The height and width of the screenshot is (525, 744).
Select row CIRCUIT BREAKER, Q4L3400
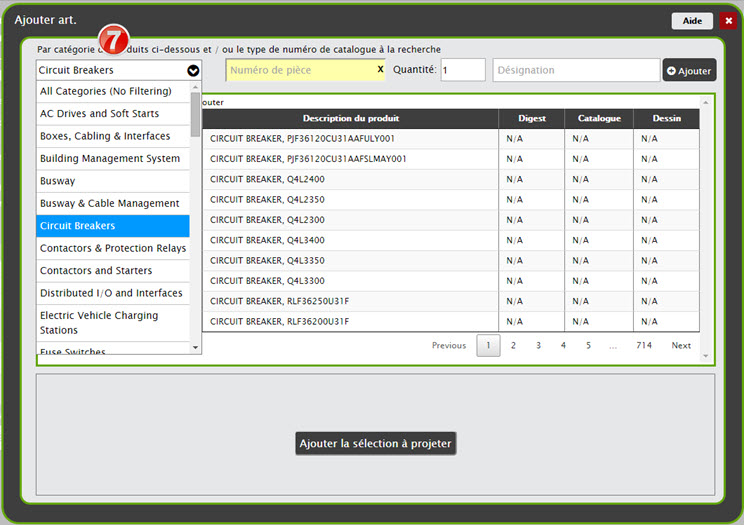451,241
